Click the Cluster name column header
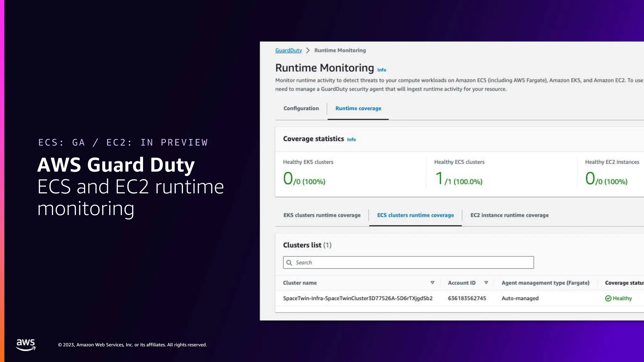The width and height of the screenshot is (644, 362). 300,283
